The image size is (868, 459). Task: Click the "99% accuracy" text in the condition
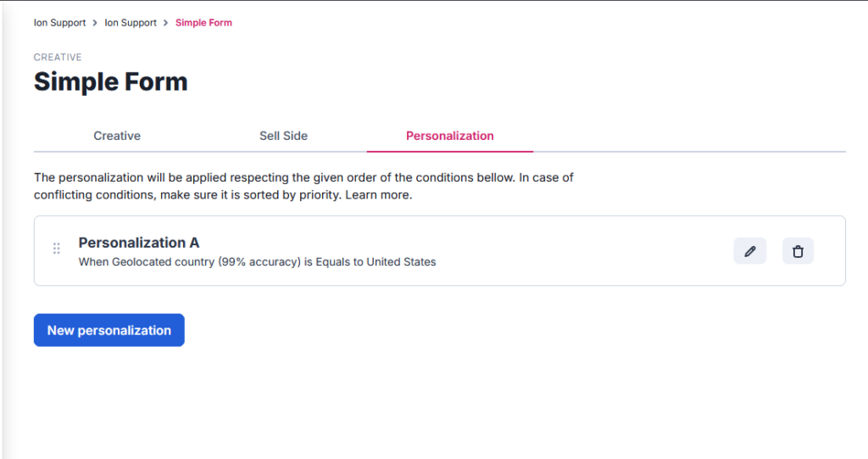tap(260, 262)
